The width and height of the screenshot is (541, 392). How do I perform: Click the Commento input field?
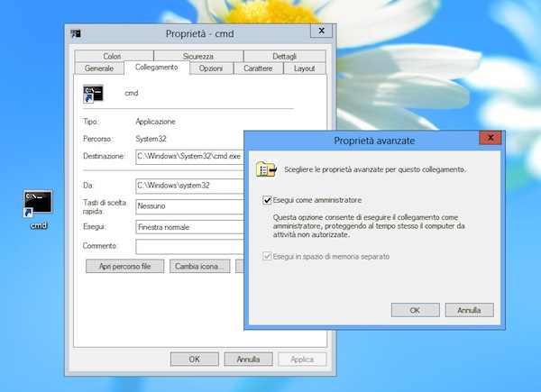click(x=189, y=247)
